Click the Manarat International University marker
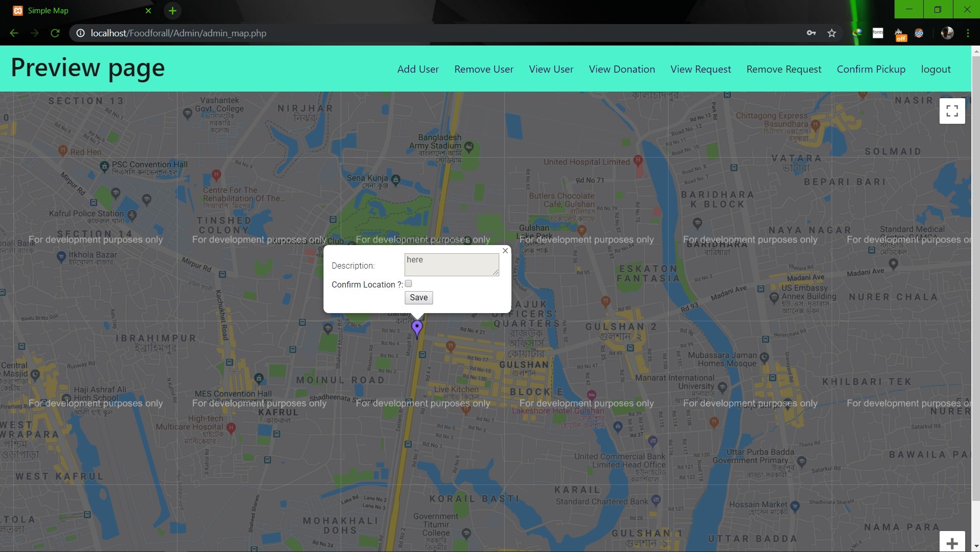The width and height of the screenshot is (980, 552). 722,387
